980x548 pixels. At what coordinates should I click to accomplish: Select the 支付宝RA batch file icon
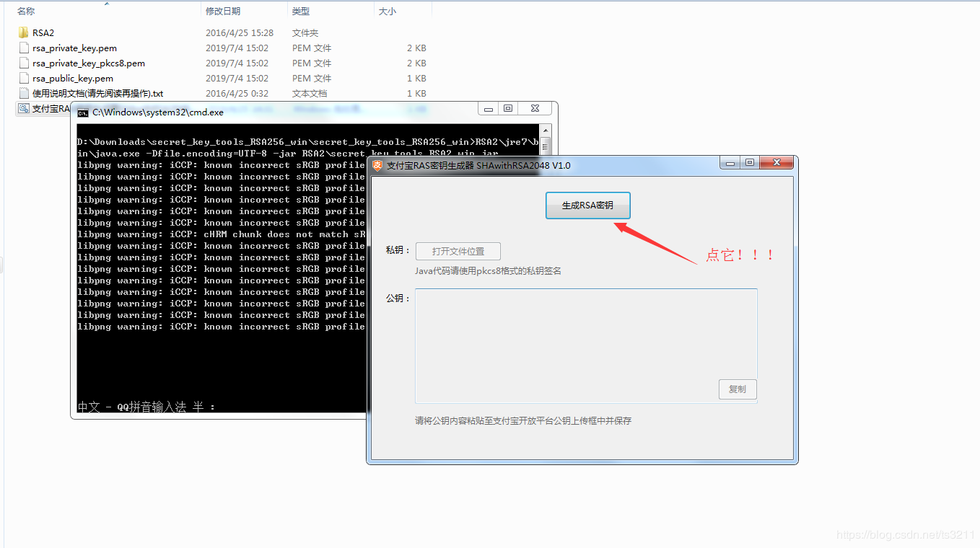click(x=24, y=108)
